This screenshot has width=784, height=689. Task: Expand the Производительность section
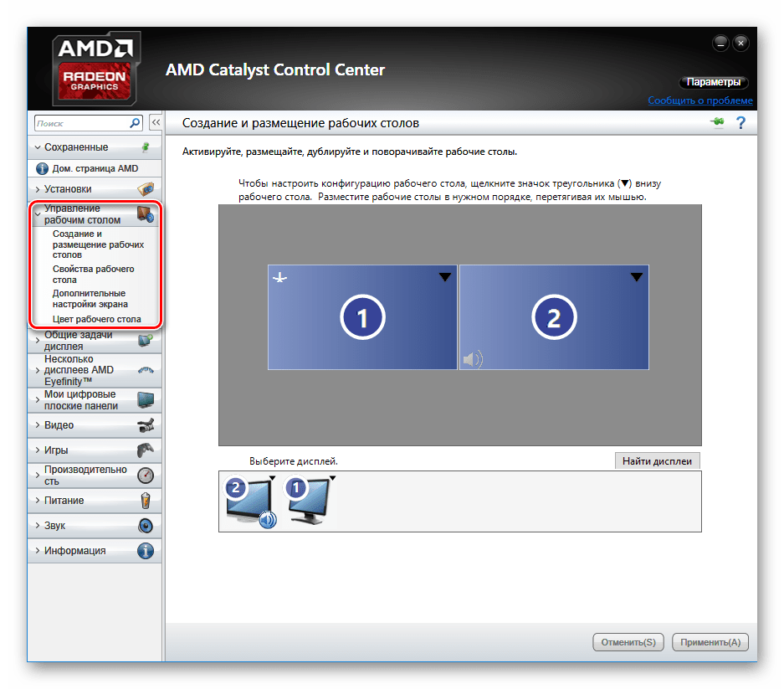38,475
